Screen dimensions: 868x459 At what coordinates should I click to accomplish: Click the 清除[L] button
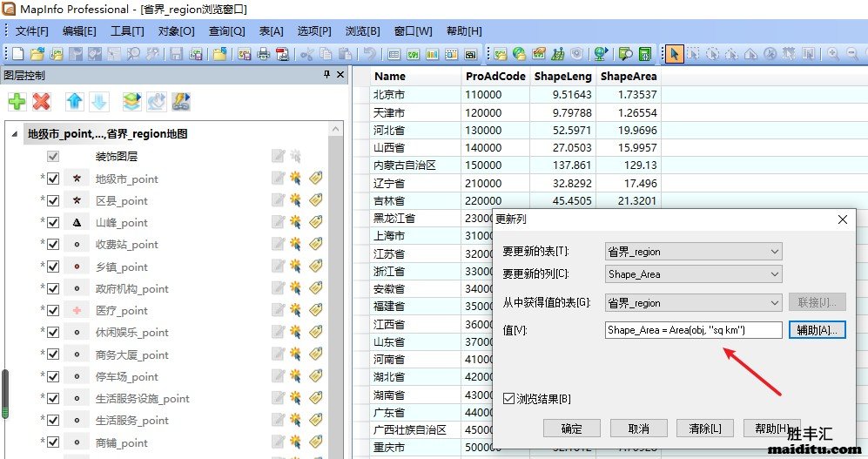[x=704, y=428]
